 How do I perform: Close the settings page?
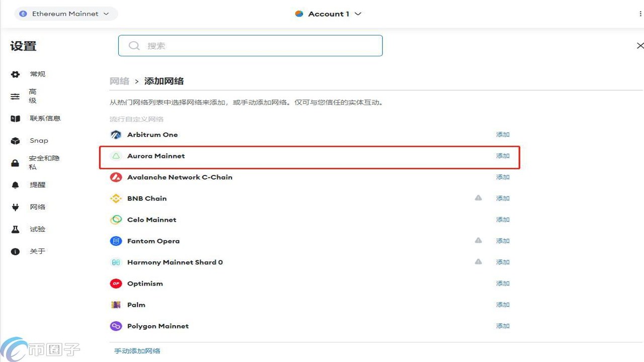(x=640, y=46)
